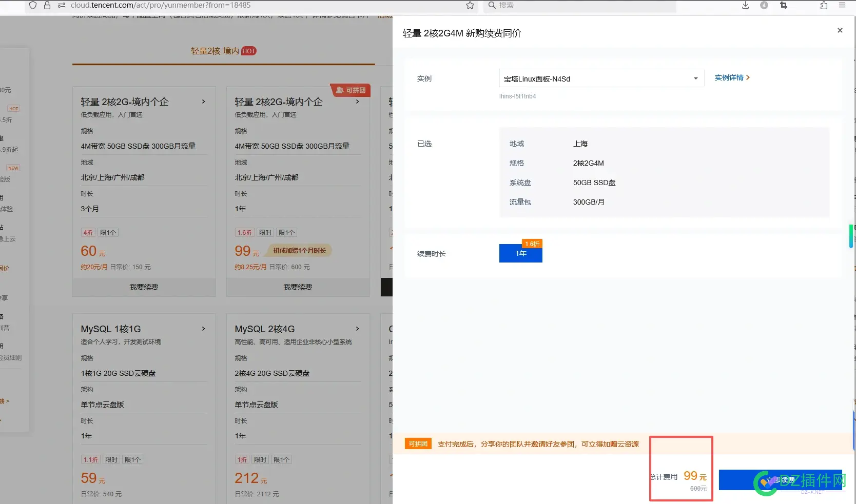Screen dimensions: 856x504
Task: Click 我要续费 on the 60元 card
Action: point(144,287)
